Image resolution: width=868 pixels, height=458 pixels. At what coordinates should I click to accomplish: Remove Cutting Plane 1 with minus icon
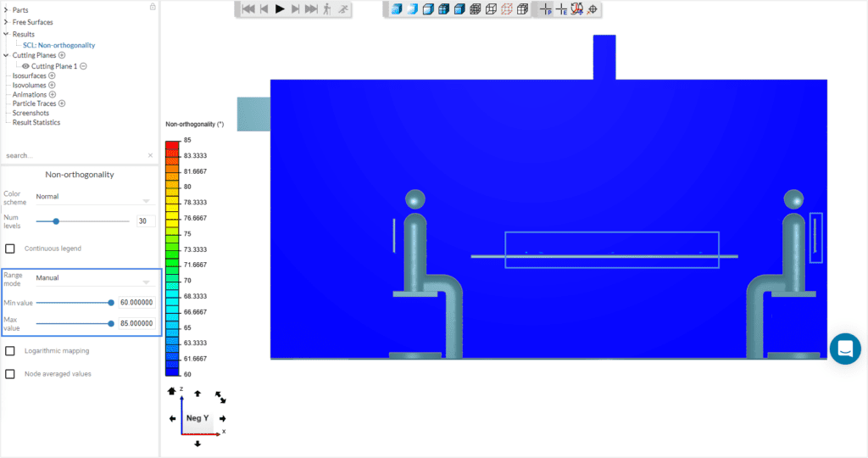(x=83, y=66)
